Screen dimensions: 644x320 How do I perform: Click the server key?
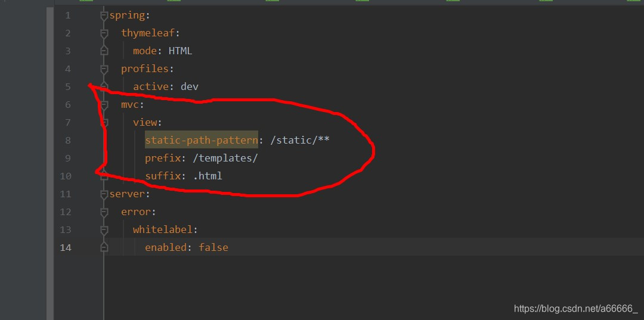click(127, 194)
